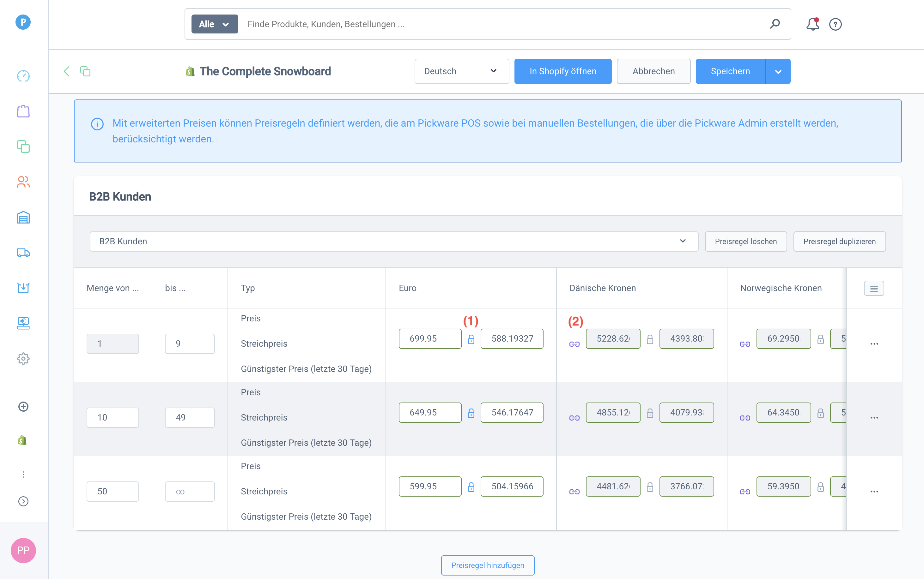Open the POS cash register sidebar icon
Viewport: 924px width, 579px height.
tap(23, 323)
